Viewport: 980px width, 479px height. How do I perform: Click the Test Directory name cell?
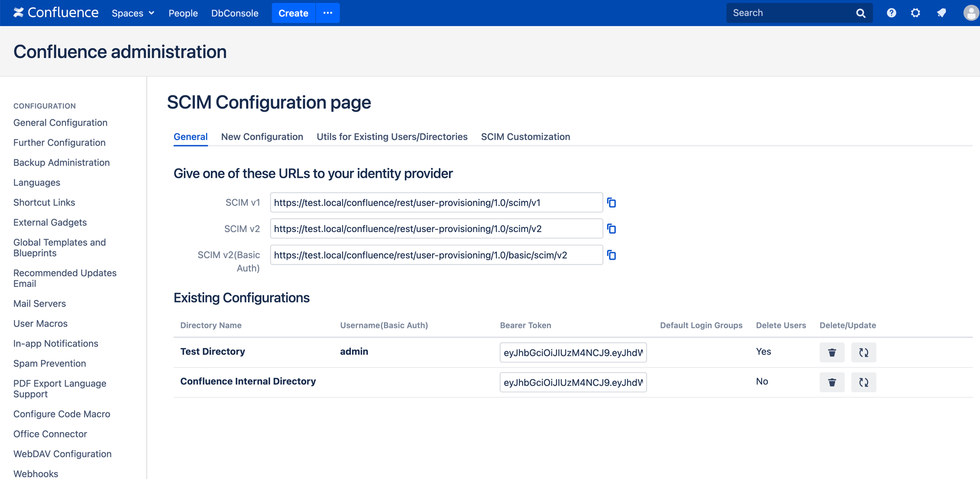coord(213,351)
